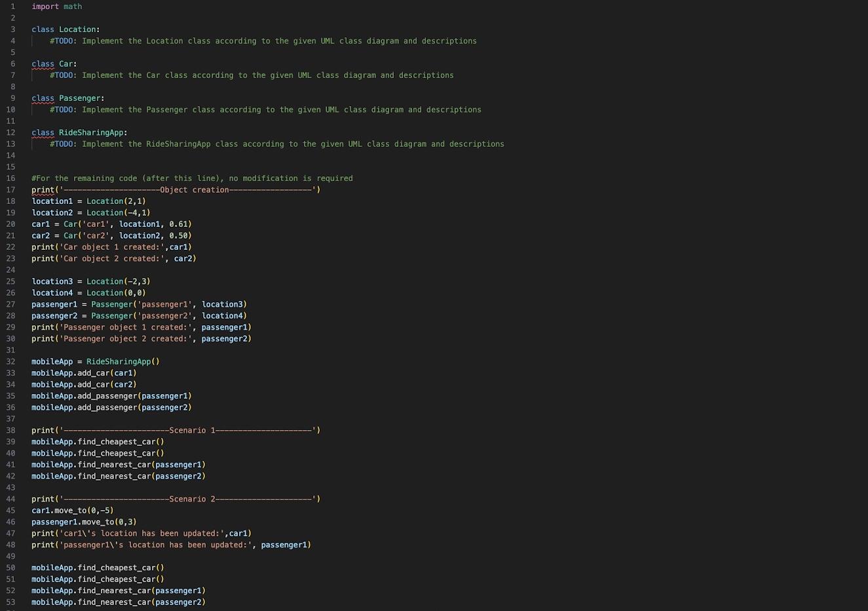Select the Location class name
This screenshot has width=868, height=611.
point(77,29)
